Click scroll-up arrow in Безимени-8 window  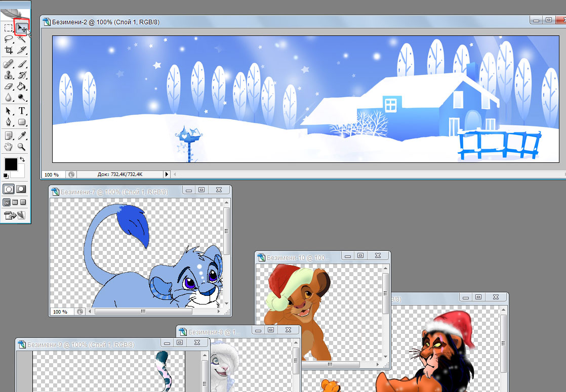[296, 342]
